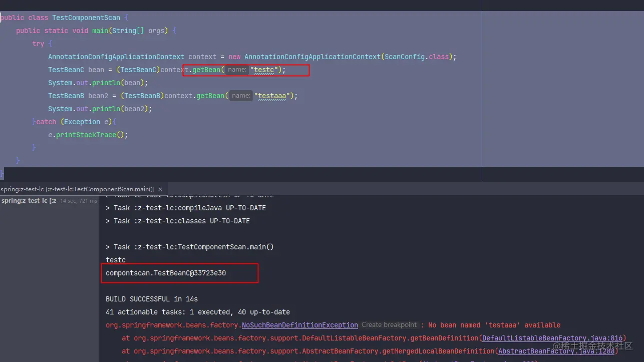This screenshot has width=644, height=362.
Task: Click No bean named 'testaaa' available message
Action: (494, 325)
